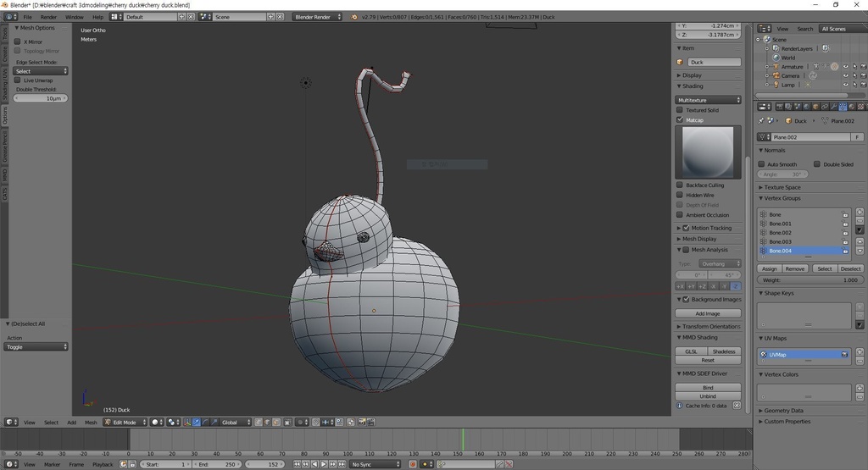The width and height of the screenshot is (868, 470).
Task: Add a new vertex group with plus
Action: (860, 212)
